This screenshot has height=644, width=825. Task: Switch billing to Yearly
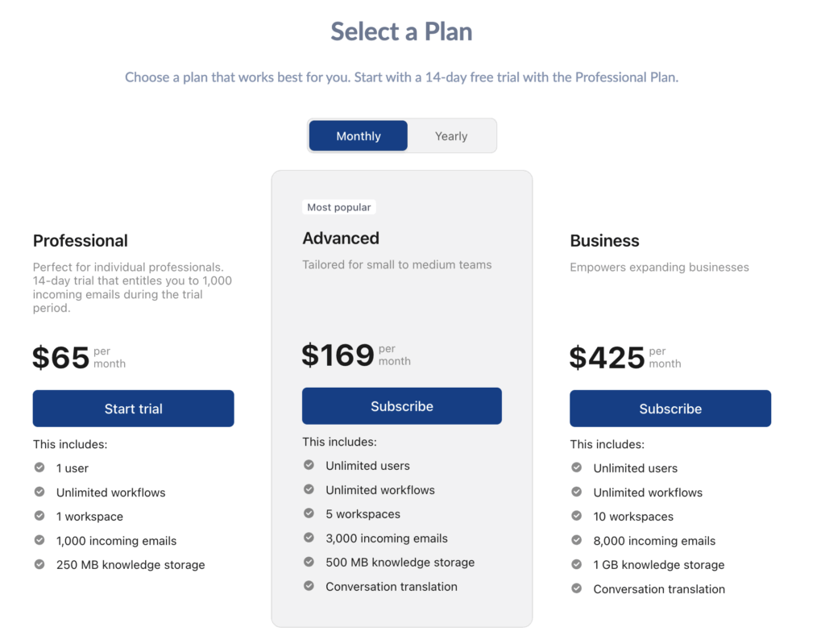coord(451,136)
